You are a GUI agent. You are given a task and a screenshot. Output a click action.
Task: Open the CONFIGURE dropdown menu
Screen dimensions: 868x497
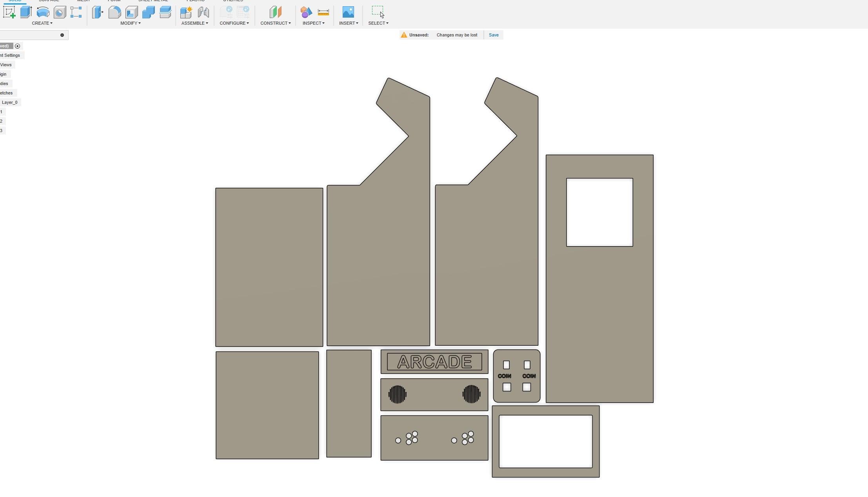point(234,23)
